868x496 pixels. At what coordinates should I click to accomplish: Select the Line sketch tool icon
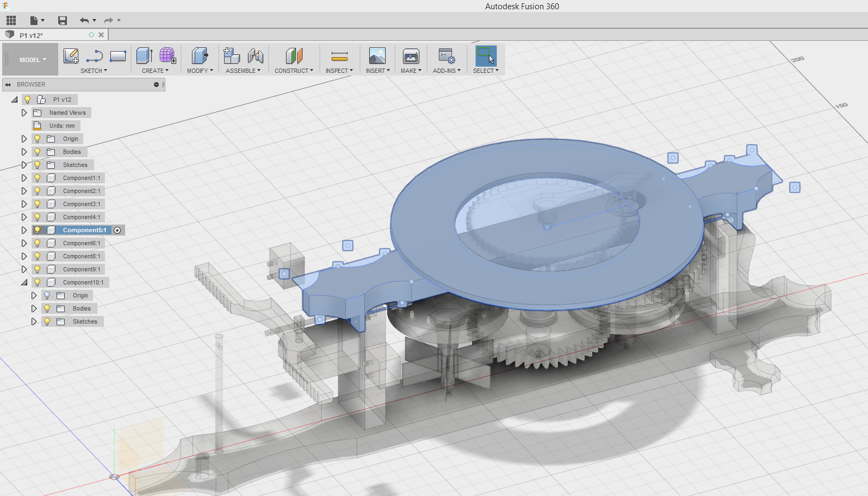[x=95, y=56]
